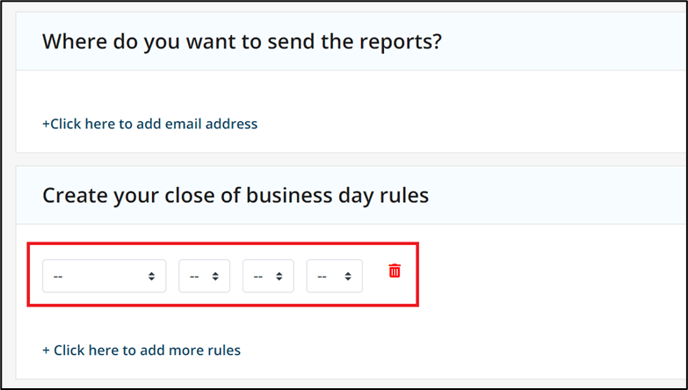Click the arrows icon of the second rule dropdown

pyautogui.click(x=215, y=276)
